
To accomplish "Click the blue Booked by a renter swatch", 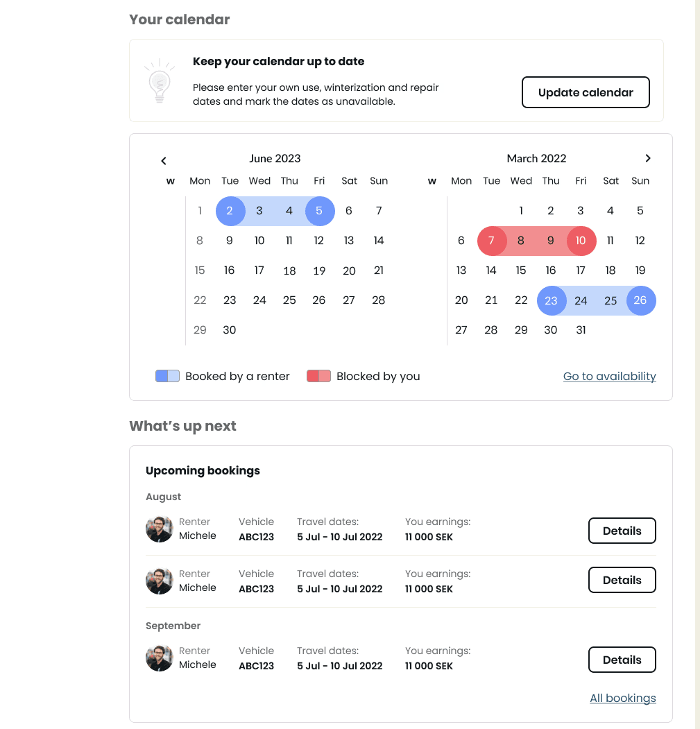I will click(167, 376).
